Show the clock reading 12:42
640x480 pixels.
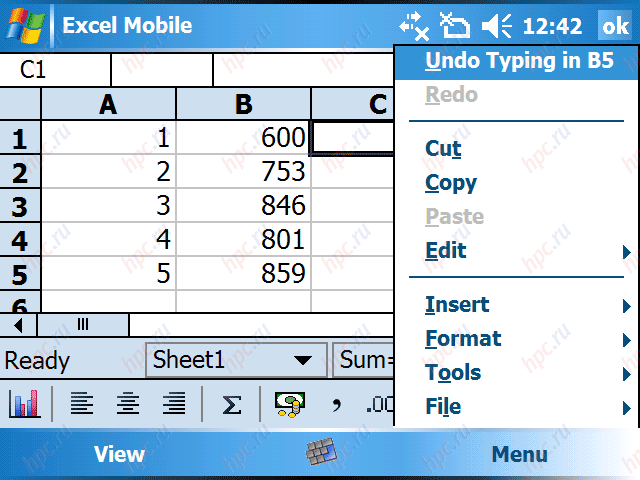552,27
